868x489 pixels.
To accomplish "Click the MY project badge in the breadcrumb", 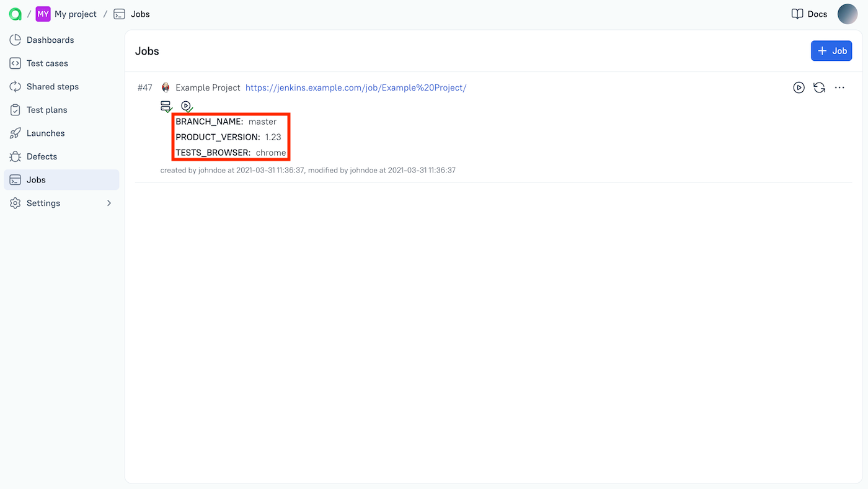I will (42, 14).
